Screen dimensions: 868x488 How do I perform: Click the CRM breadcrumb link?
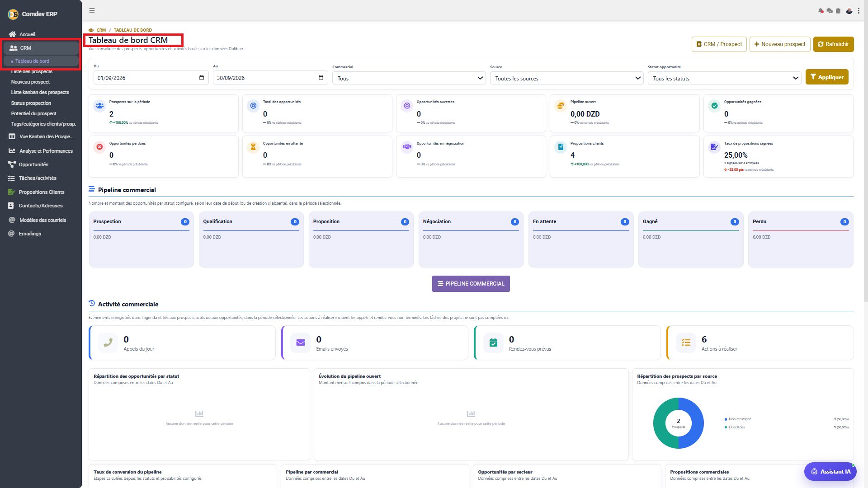[101, 30]
